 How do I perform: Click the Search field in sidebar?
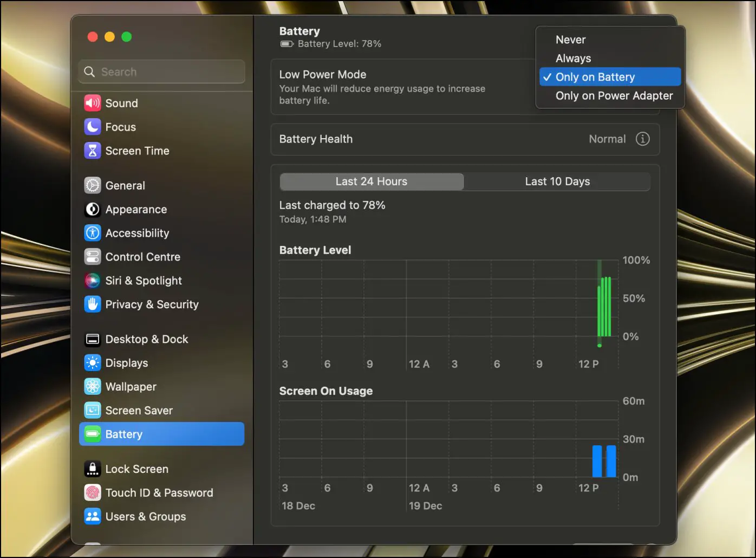162,72
